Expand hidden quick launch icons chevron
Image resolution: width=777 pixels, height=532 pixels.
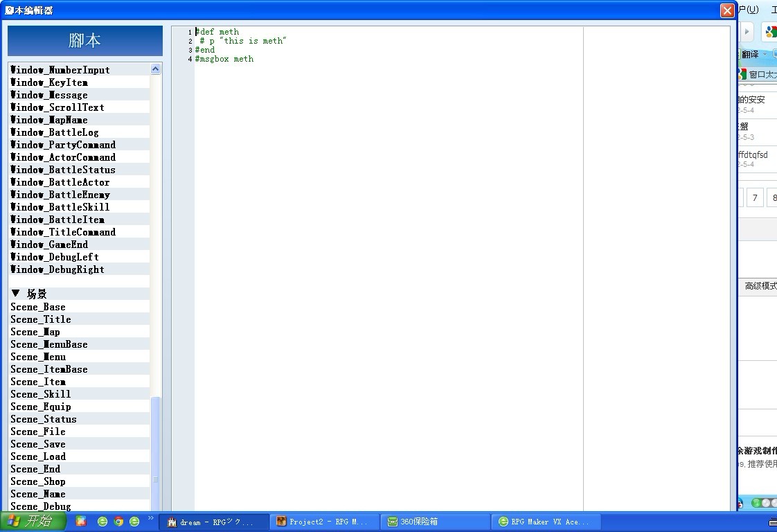pos(151,518)
